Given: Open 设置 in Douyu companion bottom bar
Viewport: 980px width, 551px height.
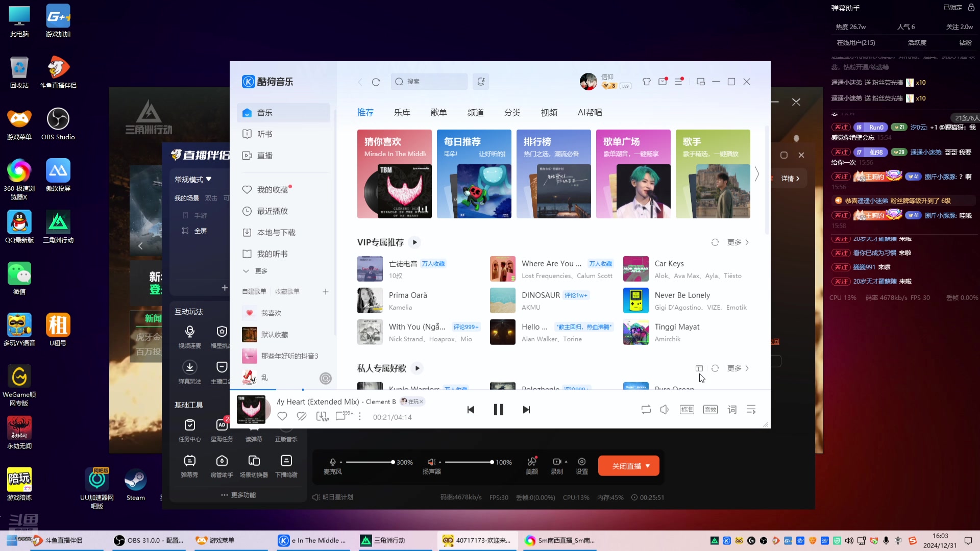Looking at the screenshot, I should coord(582,465).
